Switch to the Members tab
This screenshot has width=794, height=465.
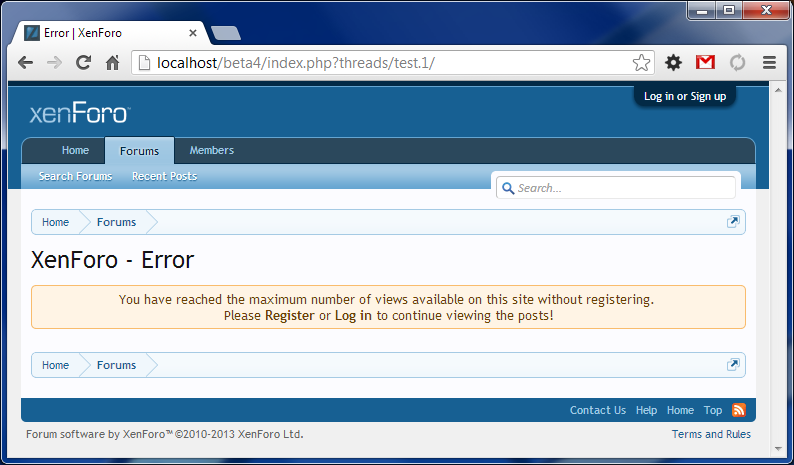212,151
